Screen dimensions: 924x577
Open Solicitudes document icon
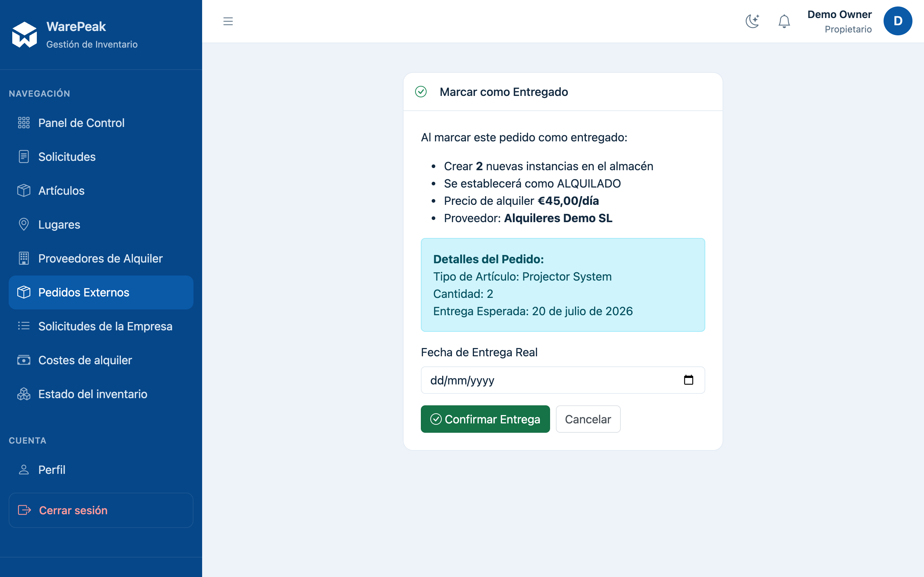tap(24, 157)
